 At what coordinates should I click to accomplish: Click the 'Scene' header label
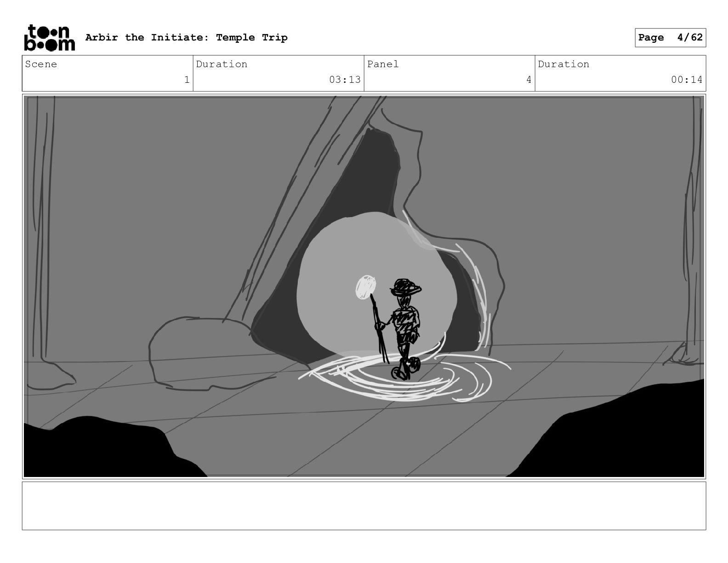(41, 64)
